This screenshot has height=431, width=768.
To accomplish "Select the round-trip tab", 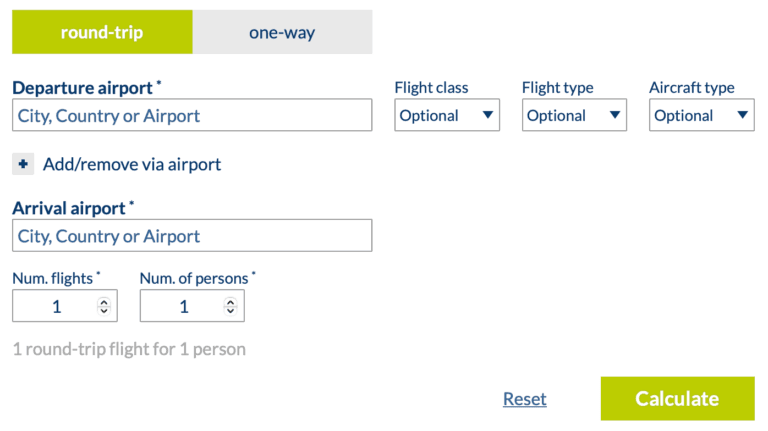I will 102,32.
